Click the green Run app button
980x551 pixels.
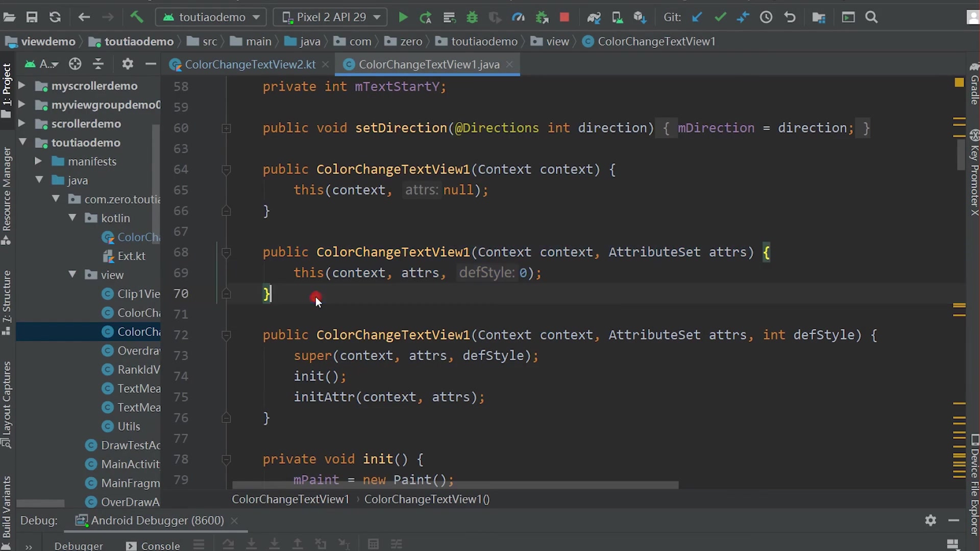403,17
